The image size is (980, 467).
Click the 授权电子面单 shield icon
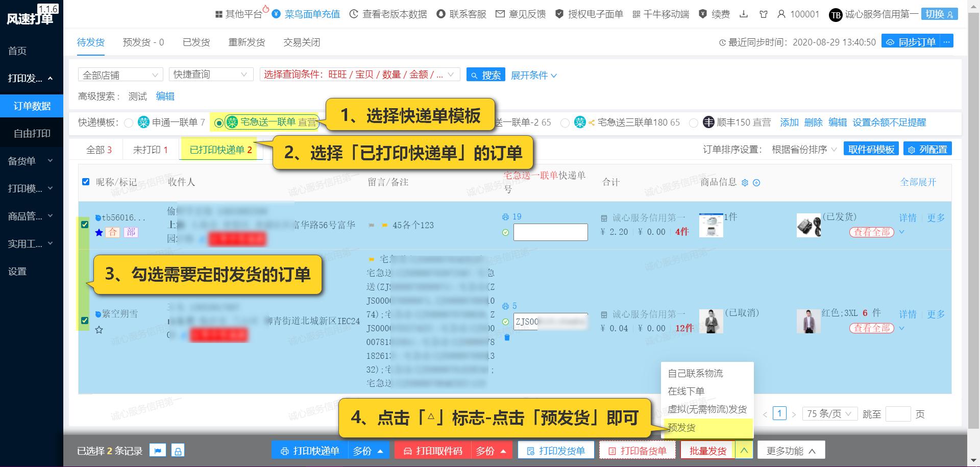(560, 14)
